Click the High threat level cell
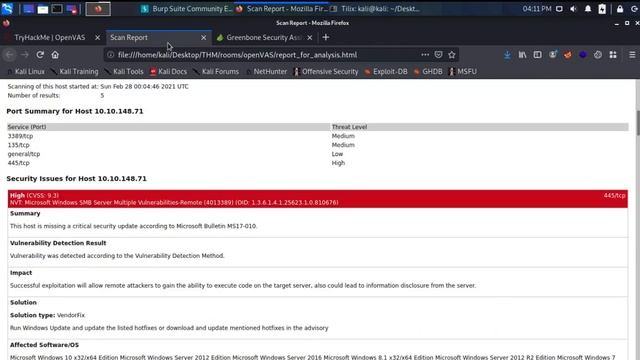Screen dimensions: 640x360 tap(338, 163)
